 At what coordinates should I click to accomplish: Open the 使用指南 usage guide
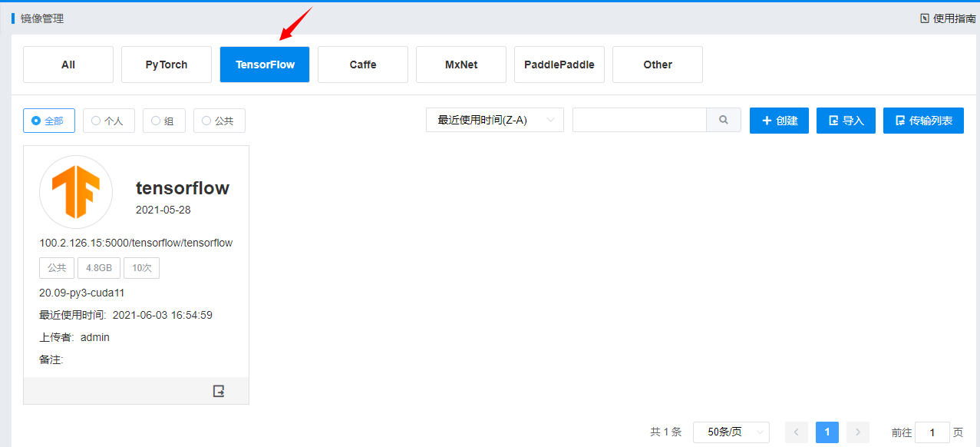click(x=948, y=18)
